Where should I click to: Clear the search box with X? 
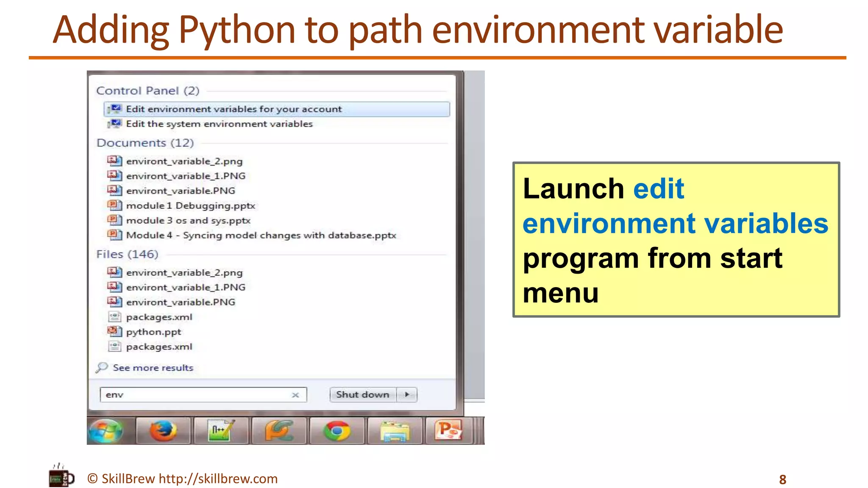295,395
